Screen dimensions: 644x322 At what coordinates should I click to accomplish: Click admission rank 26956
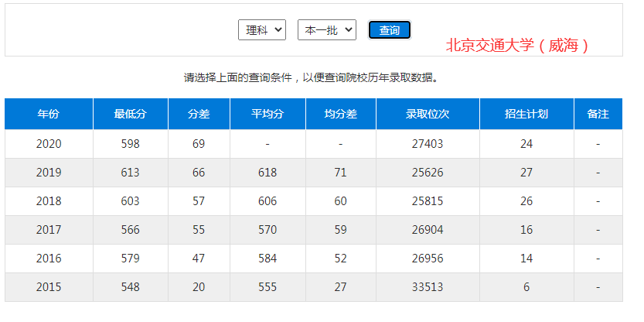428,259
